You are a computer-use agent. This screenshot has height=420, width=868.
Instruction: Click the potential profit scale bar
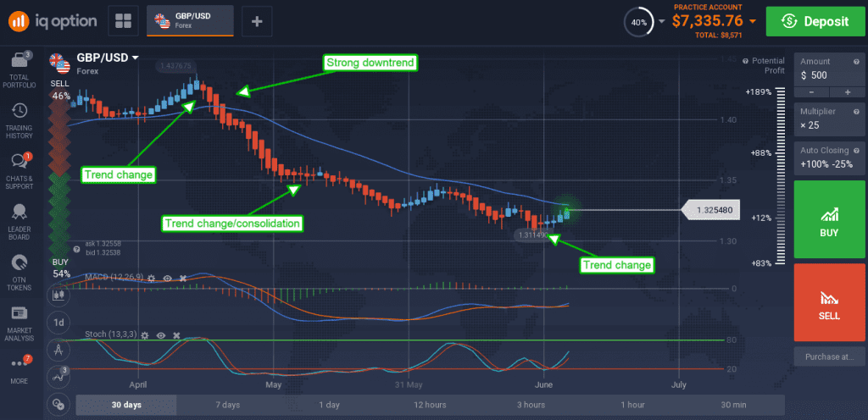pos(781,174)
